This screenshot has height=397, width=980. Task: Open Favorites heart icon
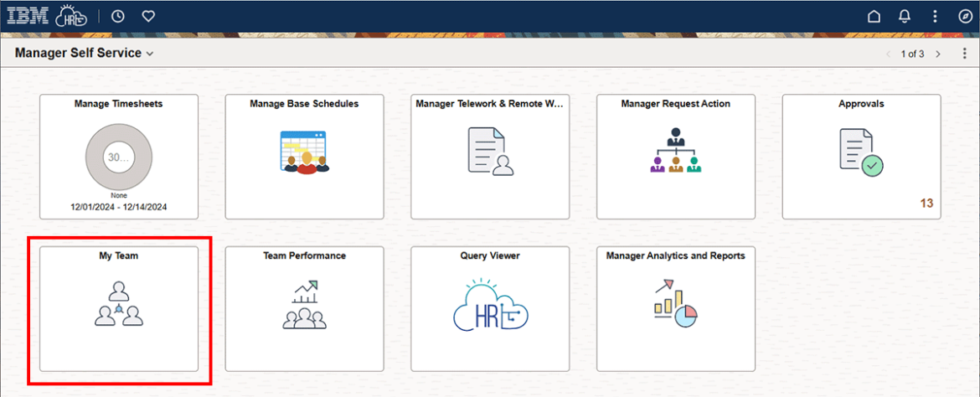(148, 16)
